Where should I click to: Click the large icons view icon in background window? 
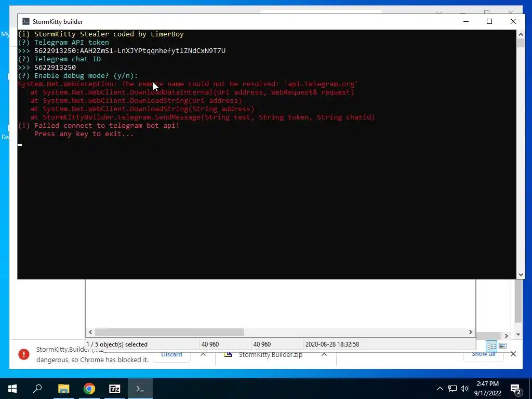tap(503, 345)
